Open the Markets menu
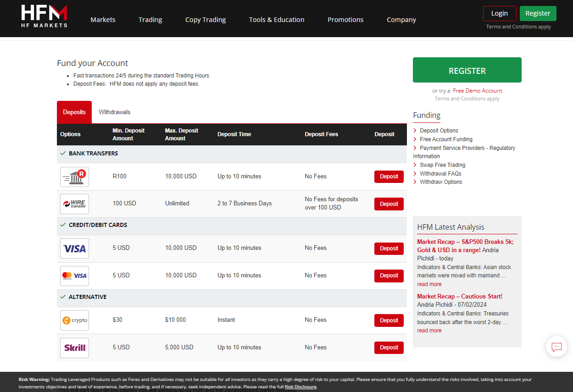573x392 pixels. pyautogui.click(x=103, y=20)
